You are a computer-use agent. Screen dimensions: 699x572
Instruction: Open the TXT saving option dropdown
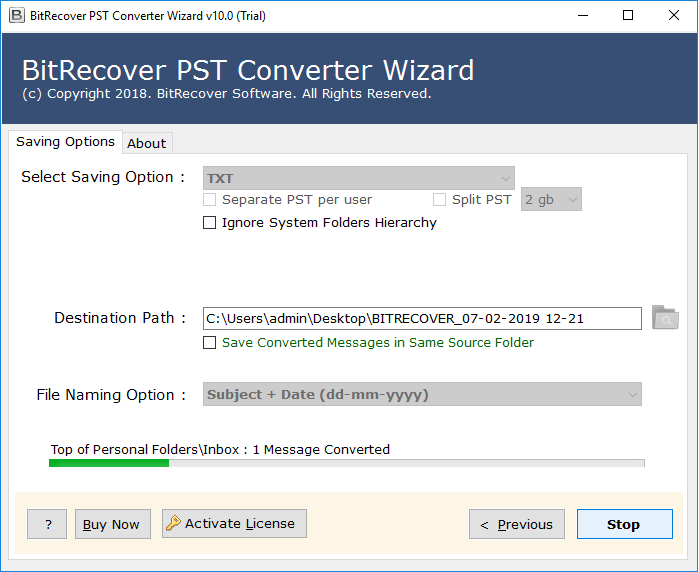(358, 178)
